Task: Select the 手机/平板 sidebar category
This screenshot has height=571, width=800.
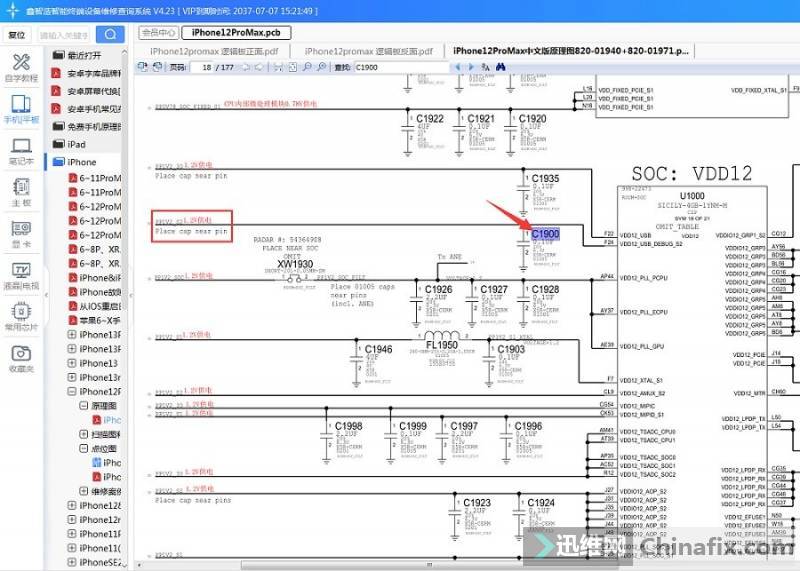Action: click(x=21, y=108)
